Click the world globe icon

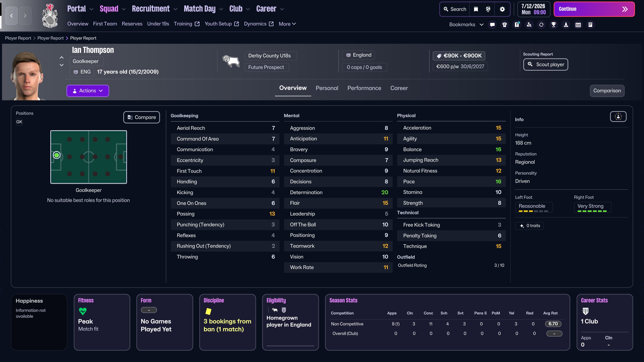[x=488, y=9]
